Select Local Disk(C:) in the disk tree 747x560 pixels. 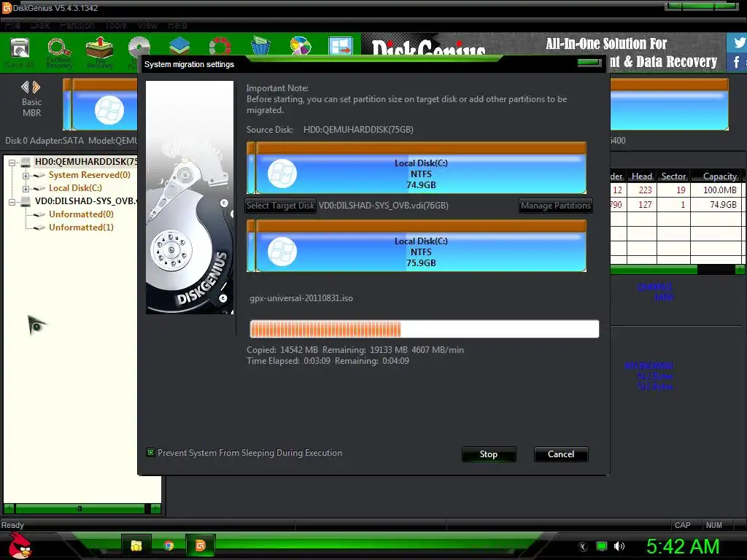tap(75, 188)
